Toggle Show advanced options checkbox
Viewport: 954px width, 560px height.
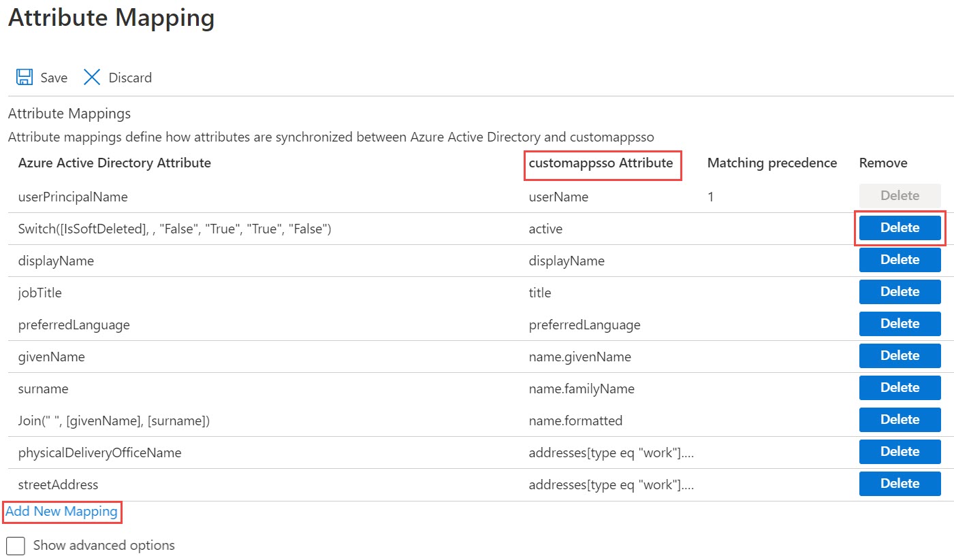click(16, 546)
